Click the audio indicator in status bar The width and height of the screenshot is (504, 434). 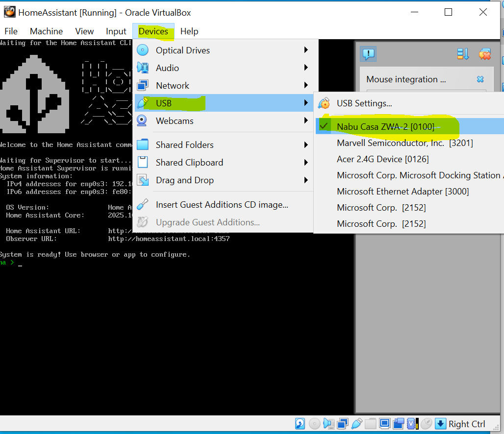tap(328, 424)
